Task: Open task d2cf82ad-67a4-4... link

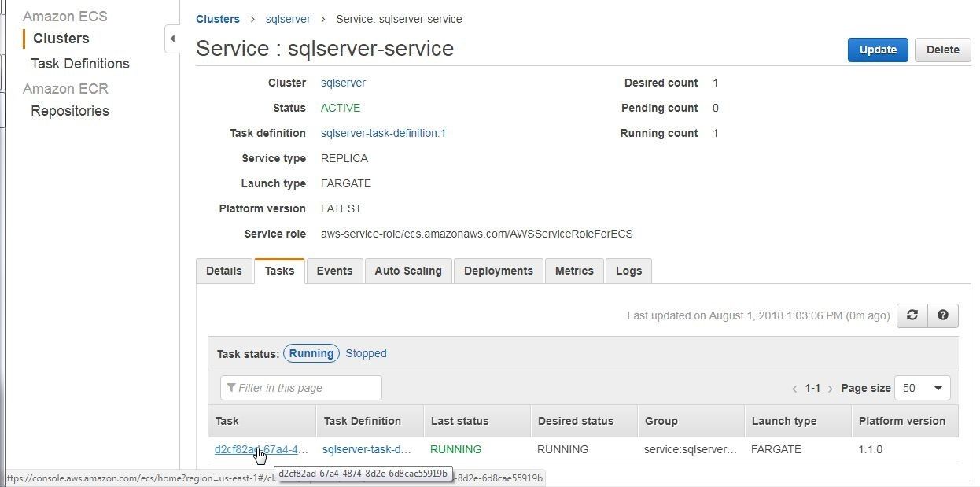Action: pyautogui.click(x=261, y=449)
